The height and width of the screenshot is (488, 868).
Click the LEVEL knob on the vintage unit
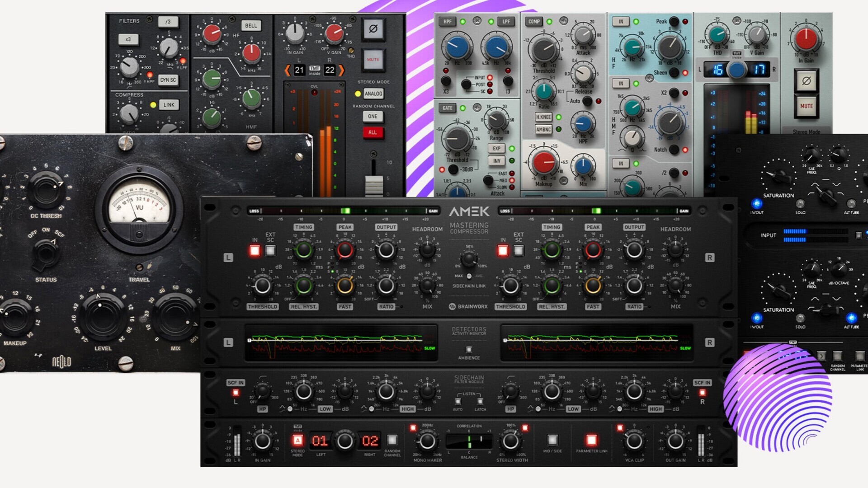point(102,316)
